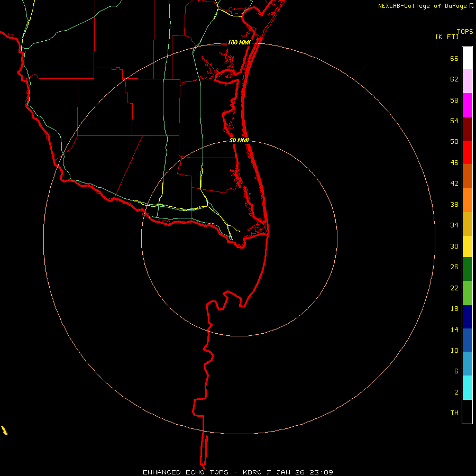Select the light pink 62 kft swatch
This screenshot has width=476, height=476.
[x=467, y=81]
